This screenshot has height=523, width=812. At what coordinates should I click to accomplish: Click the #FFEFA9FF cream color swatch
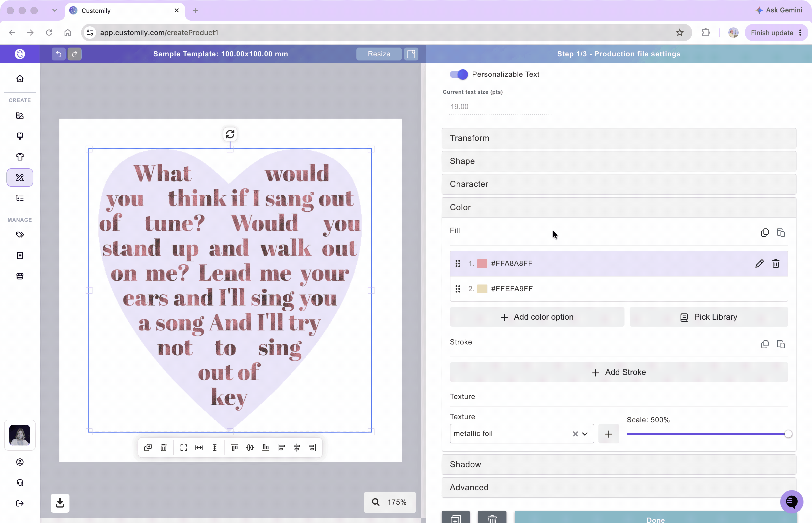click(482, 289)
